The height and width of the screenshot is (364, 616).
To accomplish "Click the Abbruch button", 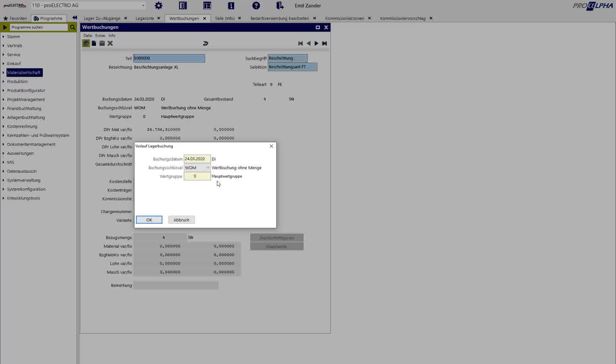I will point(181,220).
